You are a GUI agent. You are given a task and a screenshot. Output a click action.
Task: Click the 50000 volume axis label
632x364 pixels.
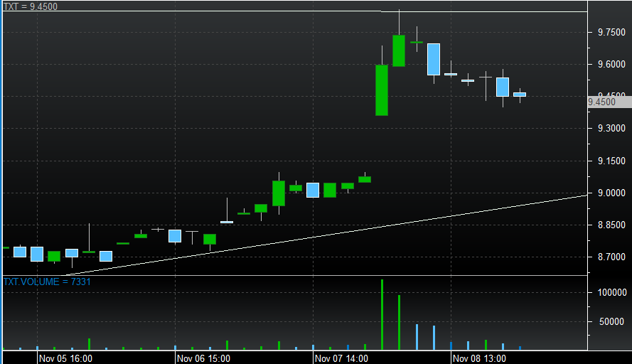(613, 321)
